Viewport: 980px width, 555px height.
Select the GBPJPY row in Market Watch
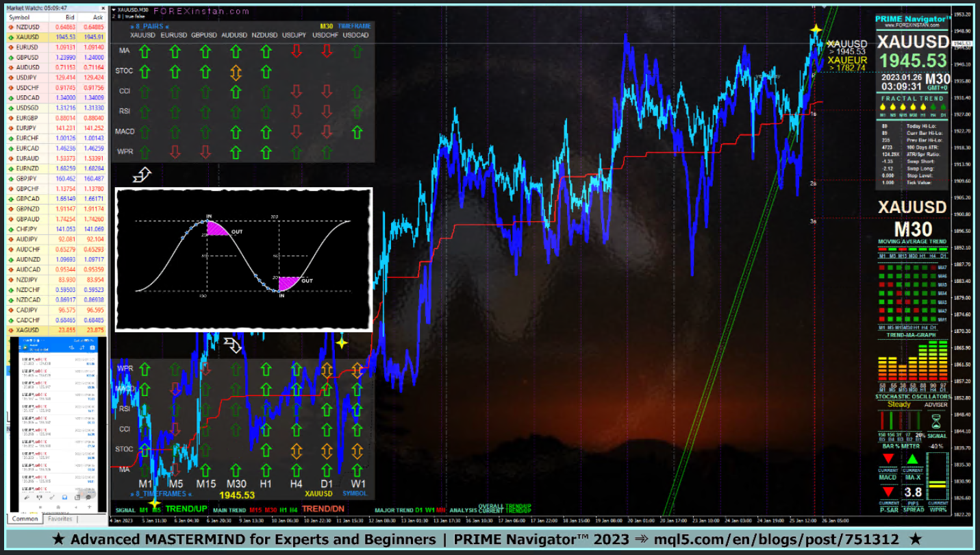pyautogui.click(x=56, y=179)
